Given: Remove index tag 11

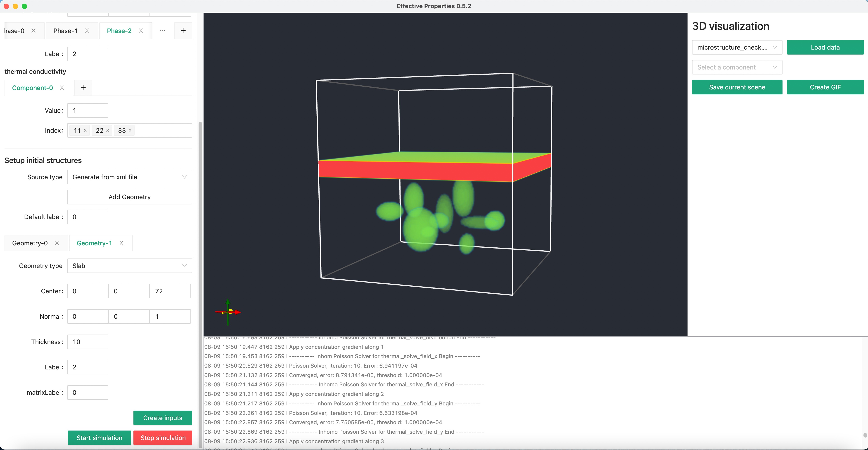Looking at the screenshot, I should tap(85, 131).
